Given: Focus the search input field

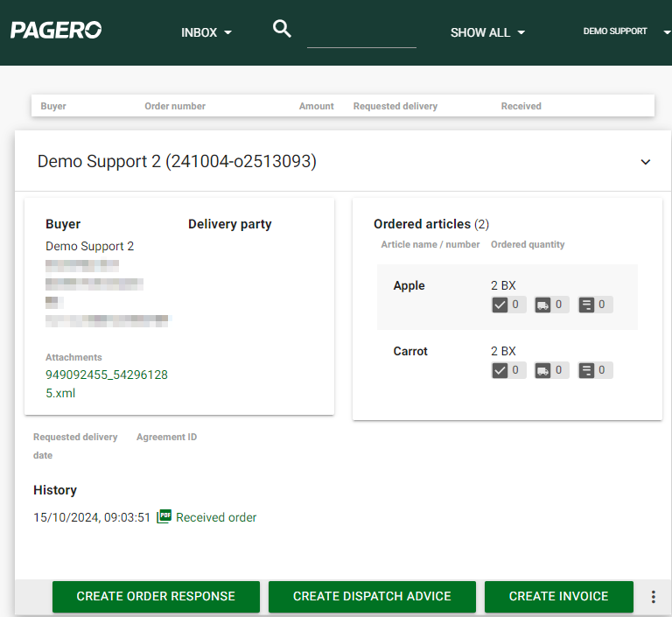Looking at the screenshot, I should coord(361,37).
